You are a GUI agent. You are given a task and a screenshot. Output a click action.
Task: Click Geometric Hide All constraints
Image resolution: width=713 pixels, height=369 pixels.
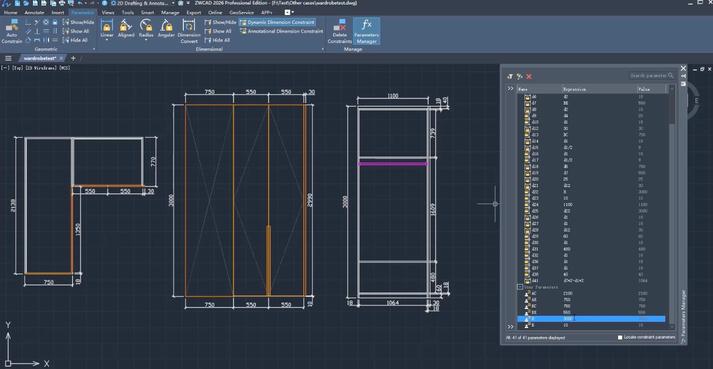click(75, 40)
